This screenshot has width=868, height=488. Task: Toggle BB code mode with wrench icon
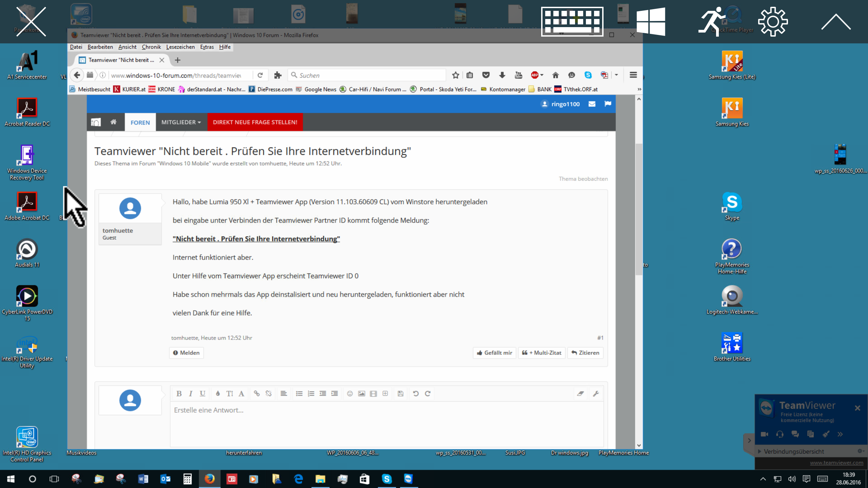[x=596, y=393]
